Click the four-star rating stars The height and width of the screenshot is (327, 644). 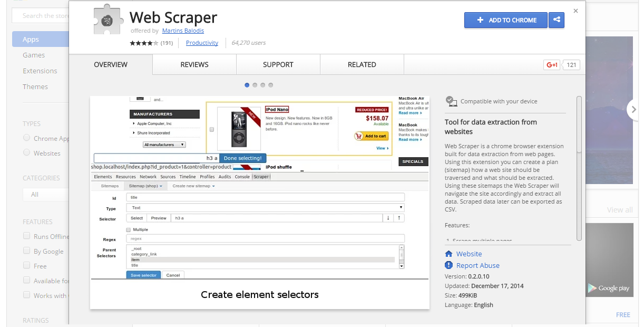click(x=144, y=43)
